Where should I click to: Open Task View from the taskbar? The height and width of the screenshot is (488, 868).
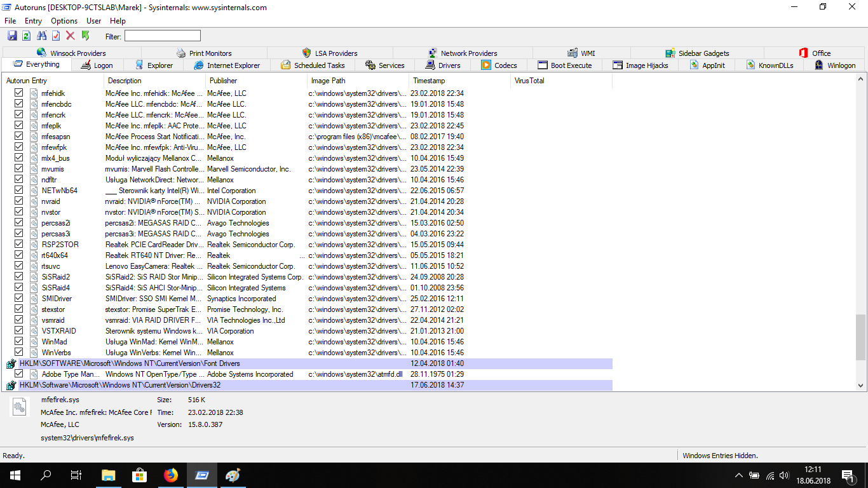[76, 475]
